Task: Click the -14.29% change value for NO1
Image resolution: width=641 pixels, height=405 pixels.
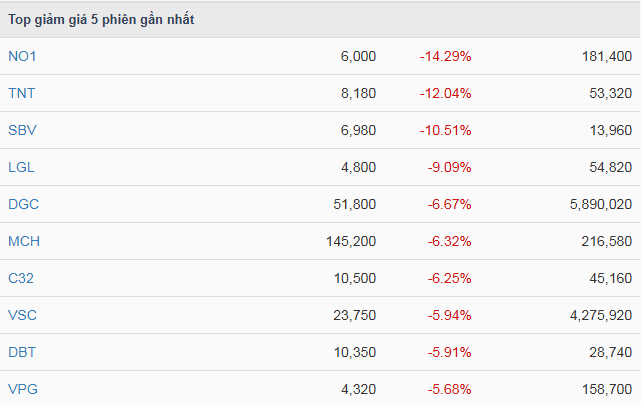Action: (x=445, y=57)
